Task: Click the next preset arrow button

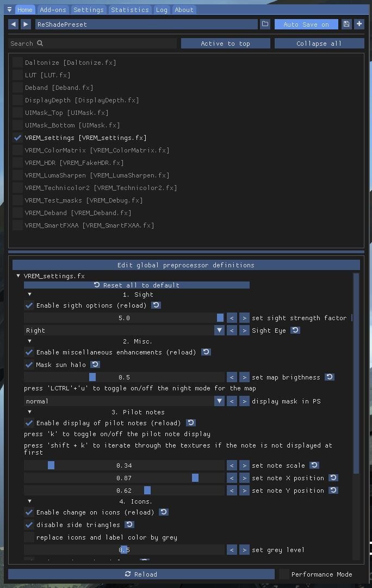Action: coord(26,24)
